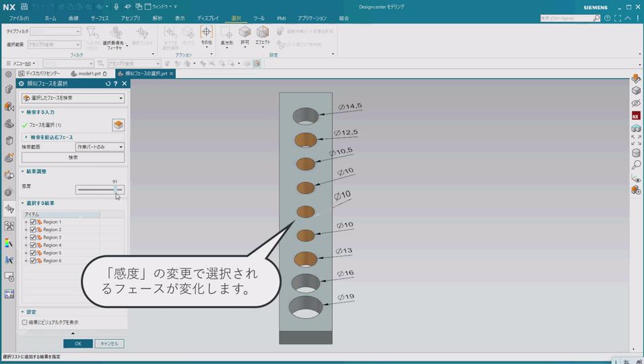Screen dimensions: 644x364
Task: Open the ファイル(F) menu
Action: 19,18
